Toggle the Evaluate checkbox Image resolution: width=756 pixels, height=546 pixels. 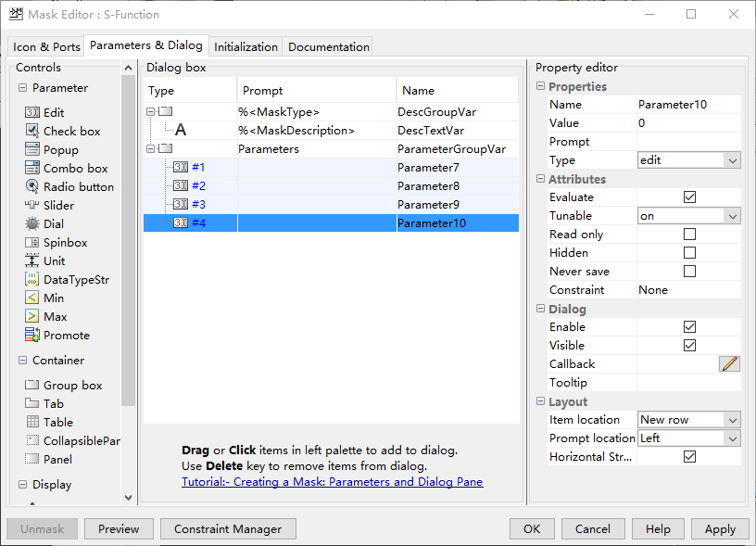pos(689,197)
